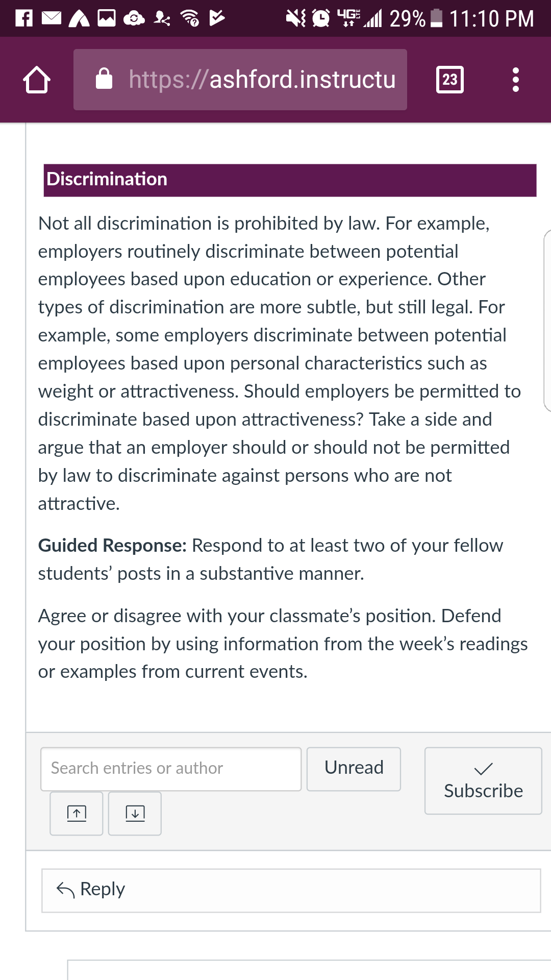Image resolution: width=551 pixels, height=980 pixels.
Task: Click Reply to the Discrimination discussion
Action: click(x=291, y=890)
